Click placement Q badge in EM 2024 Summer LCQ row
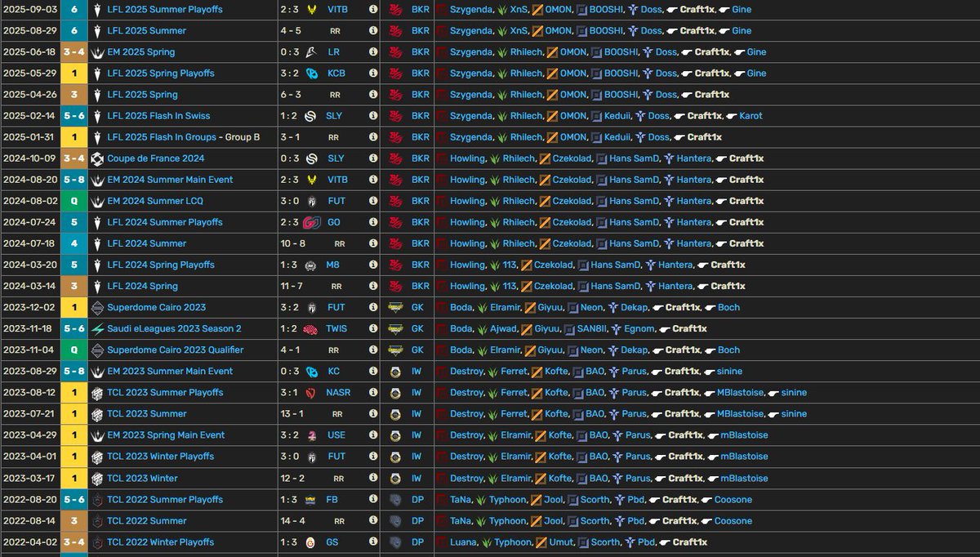980x557 pixels. (x=74, y=201)
